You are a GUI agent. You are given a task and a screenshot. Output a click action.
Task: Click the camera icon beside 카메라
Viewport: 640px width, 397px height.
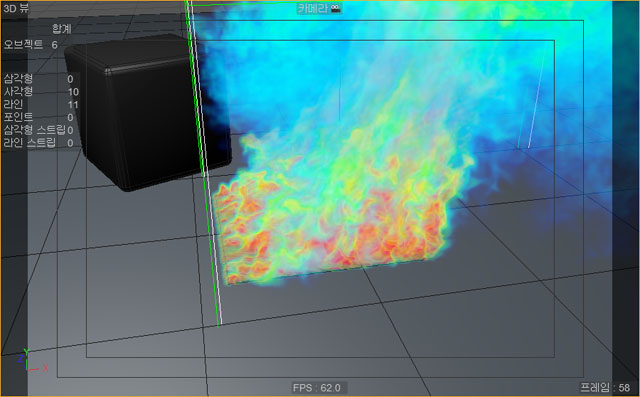pyautogui.click(x=336, y=8)
